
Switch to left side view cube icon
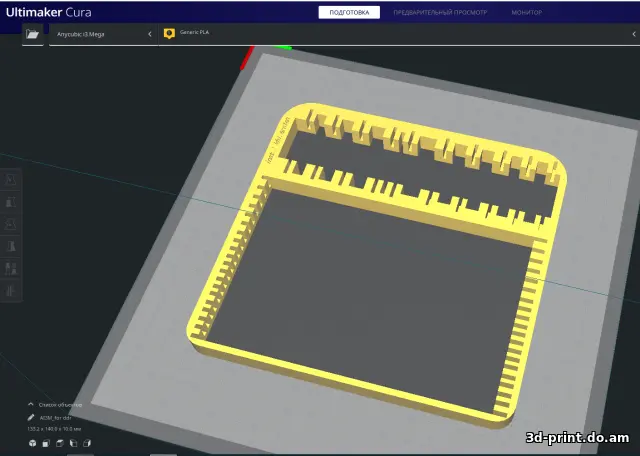pos(74,443)
